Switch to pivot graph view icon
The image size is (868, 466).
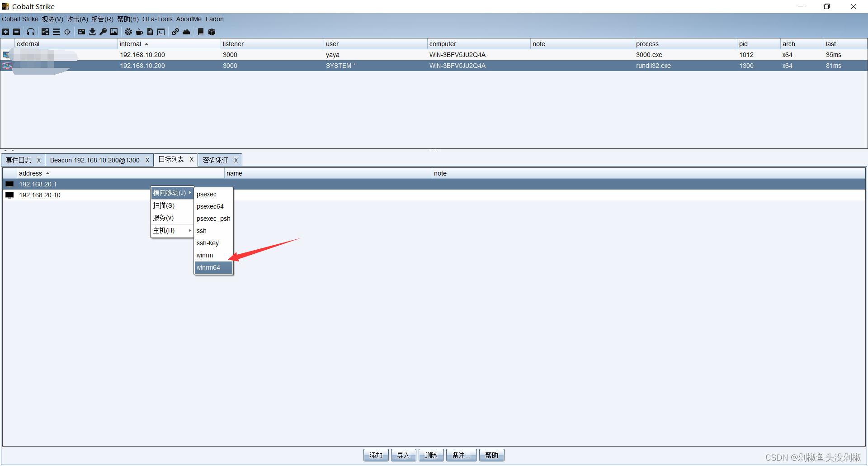coord(45,32)
